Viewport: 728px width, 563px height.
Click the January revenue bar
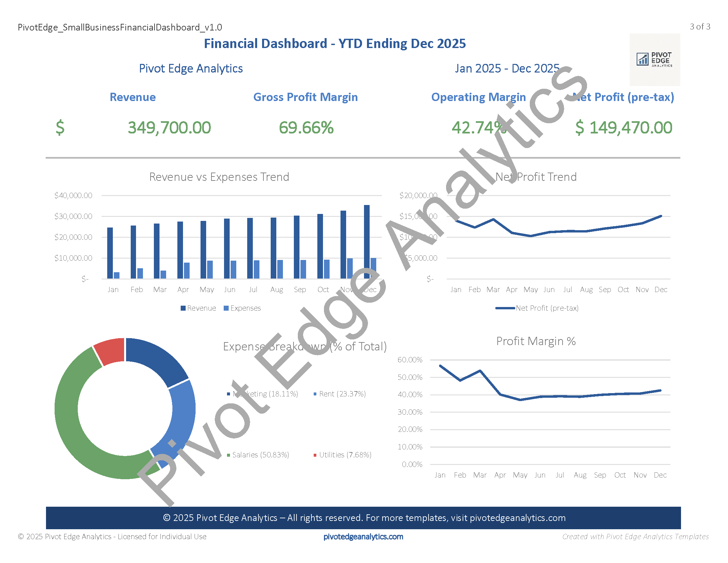[x=110, y=253]
